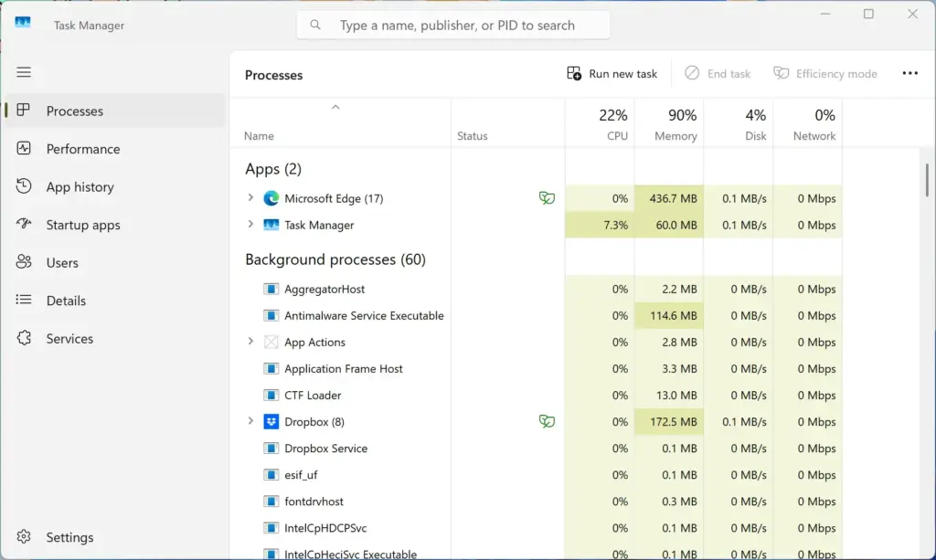Screen dimensions: 936x560
Task: Click the efficiency leaf icon for Microsoft Edge
Action: [x=547, y=198]
